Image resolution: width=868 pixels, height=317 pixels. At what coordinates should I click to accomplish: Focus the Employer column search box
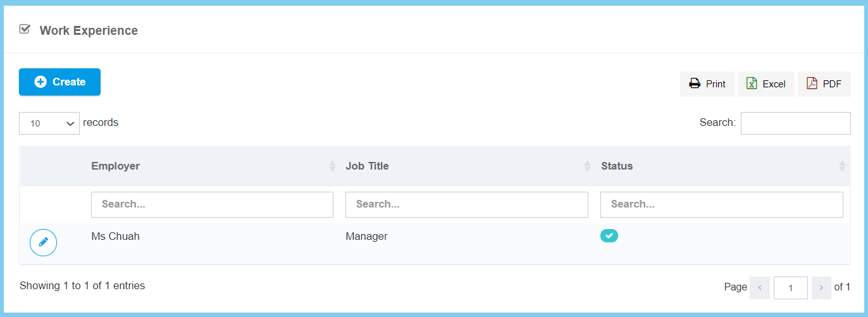tap(212, 205)
